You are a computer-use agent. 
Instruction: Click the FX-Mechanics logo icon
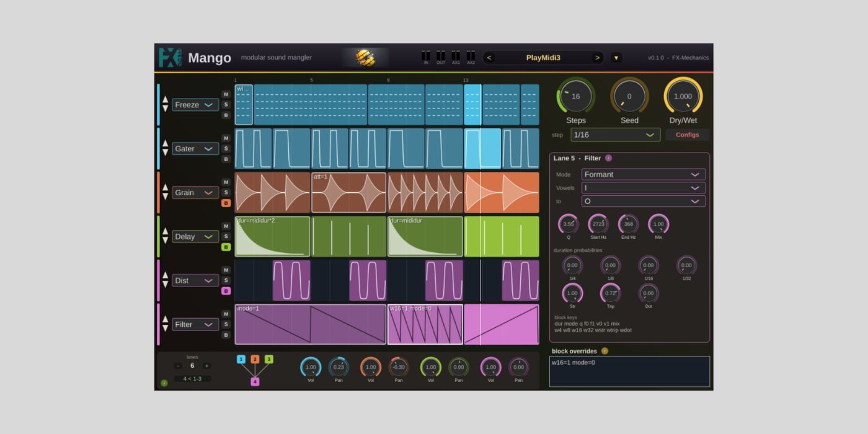(170, 57)
